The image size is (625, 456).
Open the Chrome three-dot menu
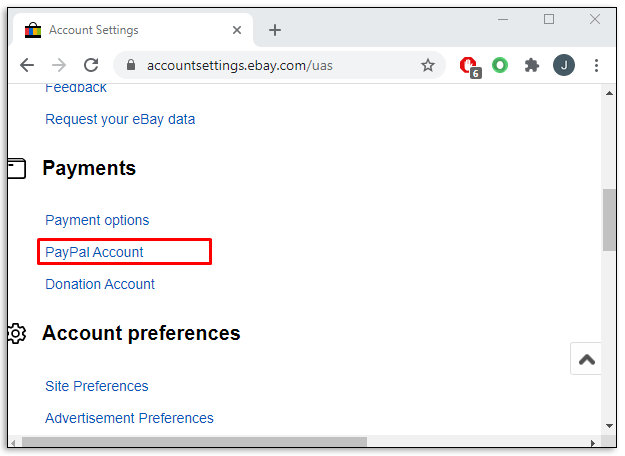[x=596, y=65]
